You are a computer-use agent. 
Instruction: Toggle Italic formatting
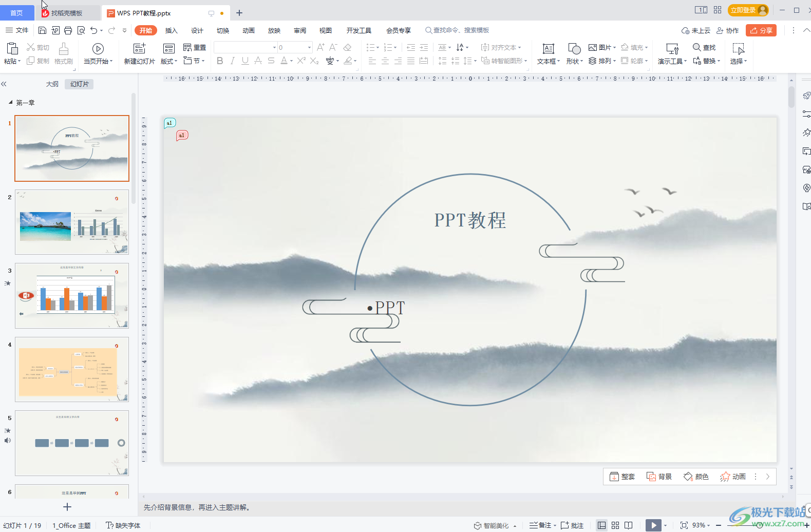[x=233, y=61]
